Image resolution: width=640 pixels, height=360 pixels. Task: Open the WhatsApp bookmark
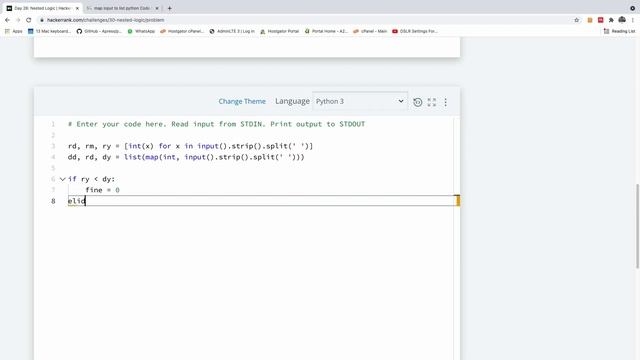coord(141,31)
